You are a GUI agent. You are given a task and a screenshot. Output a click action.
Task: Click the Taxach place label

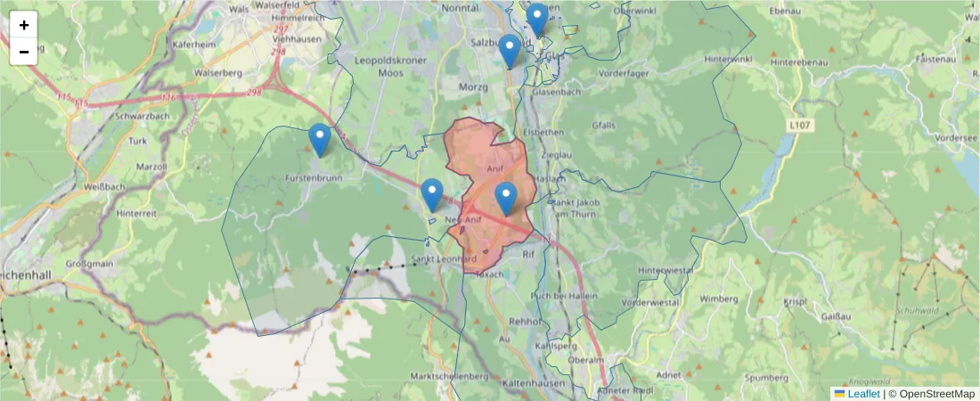click(489, 274)
